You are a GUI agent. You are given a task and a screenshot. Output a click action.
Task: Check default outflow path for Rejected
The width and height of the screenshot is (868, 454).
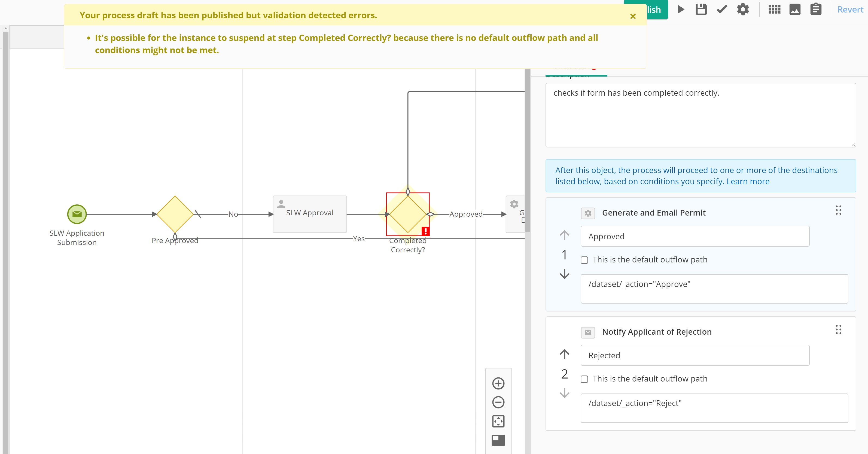pos(584,379)
